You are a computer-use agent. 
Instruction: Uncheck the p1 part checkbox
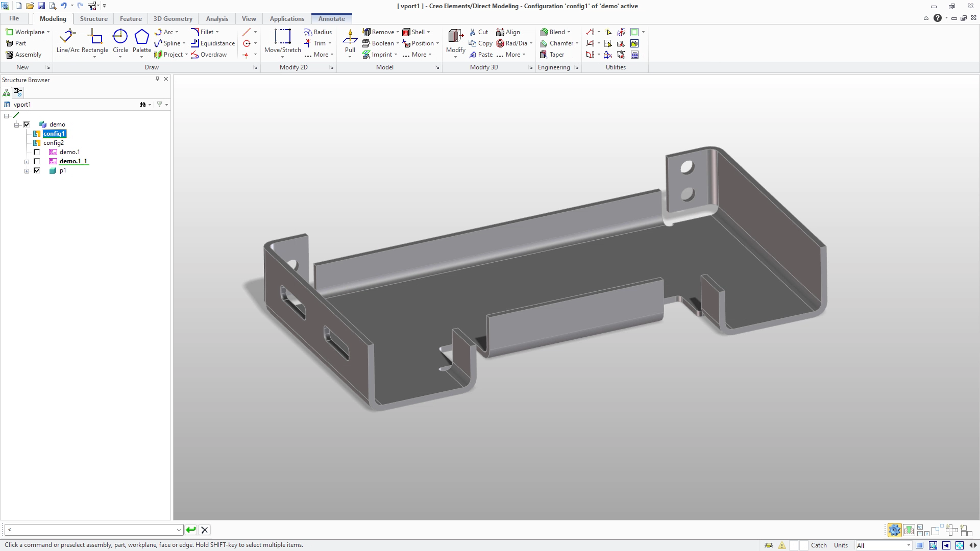[37, 170]
